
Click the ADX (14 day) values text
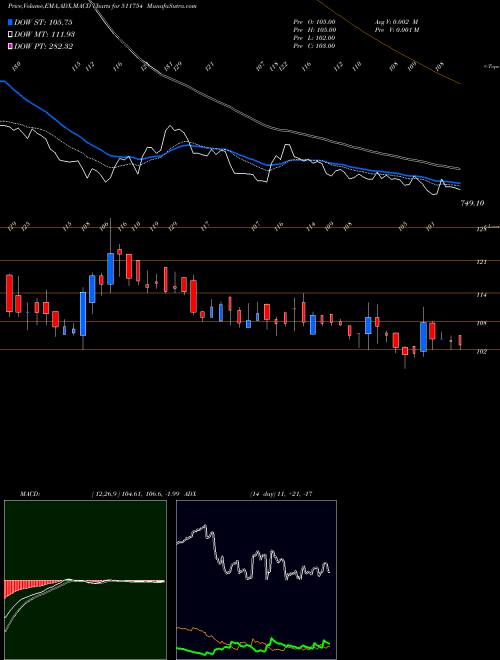(281, 494)
